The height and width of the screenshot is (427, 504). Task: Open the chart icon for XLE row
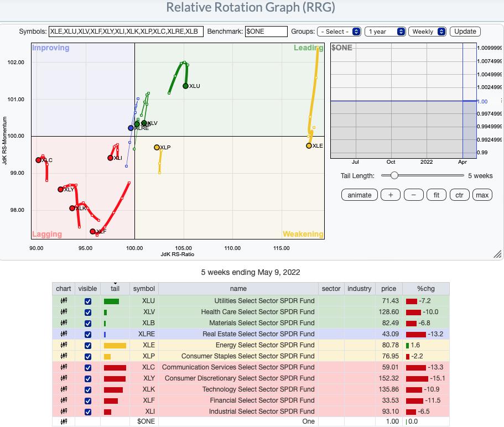(64, 345)
